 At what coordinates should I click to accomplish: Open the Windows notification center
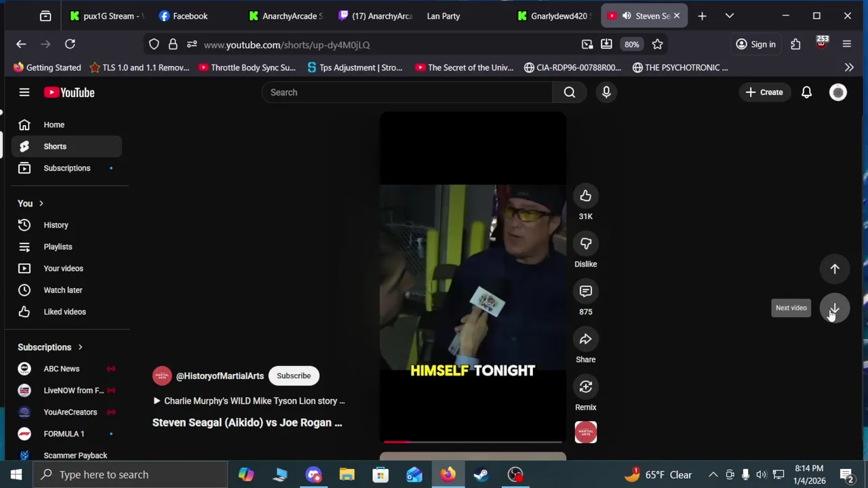pyautogui.click(x=846, y=474)
